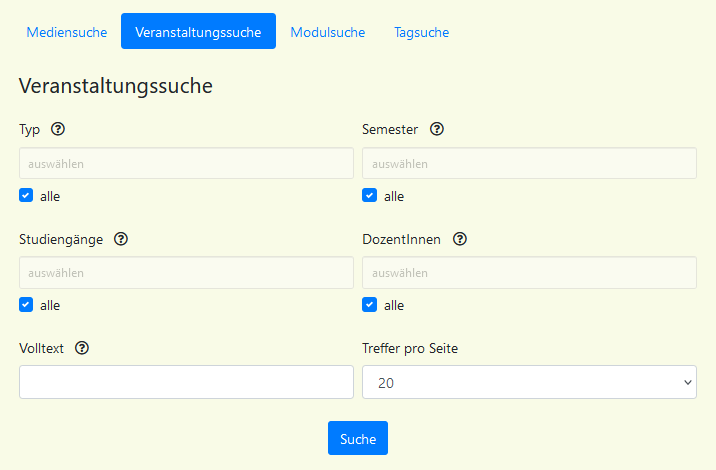Click help icon beside Semester label
Viewport: 716px width, 470px height.
click(436, 129)
